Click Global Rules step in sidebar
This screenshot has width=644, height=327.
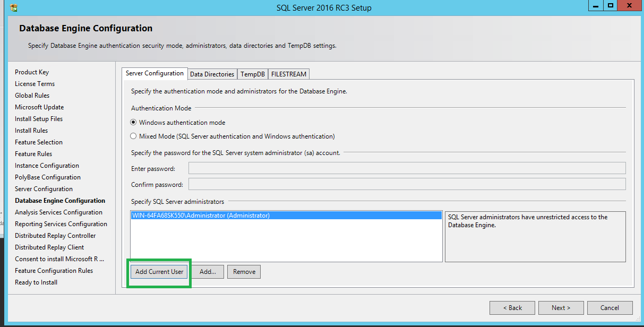click(x=32, y=96)
